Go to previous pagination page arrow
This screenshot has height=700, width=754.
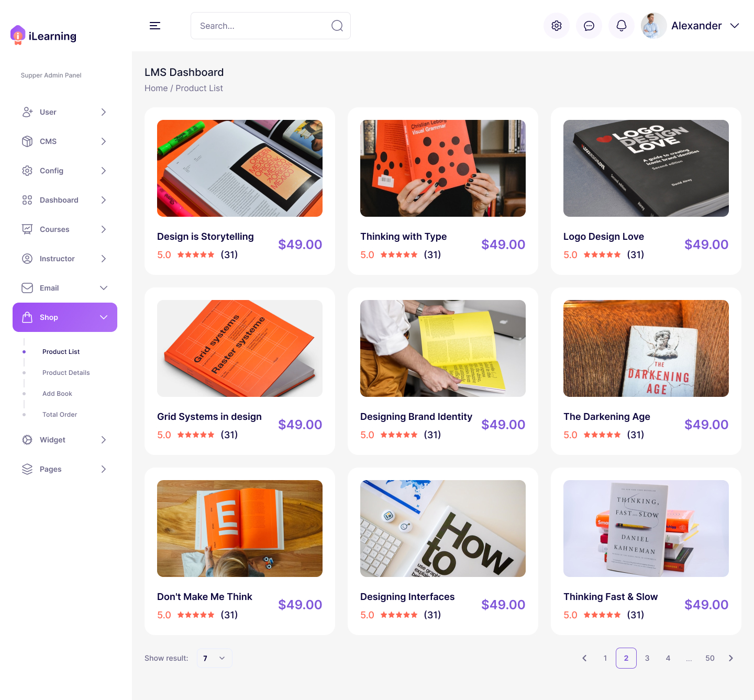pos(584,658)
